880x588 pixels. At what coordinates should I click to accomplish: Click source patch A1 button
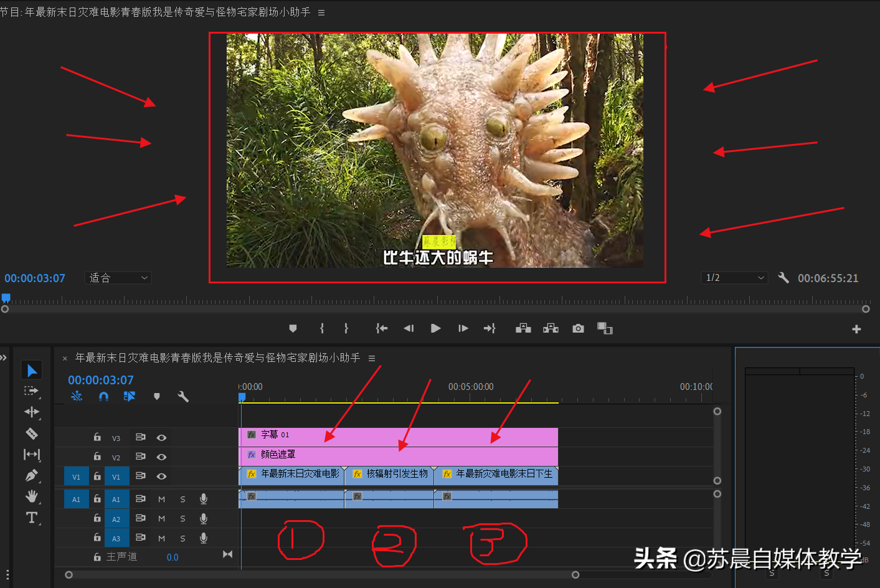click(76, 499)
